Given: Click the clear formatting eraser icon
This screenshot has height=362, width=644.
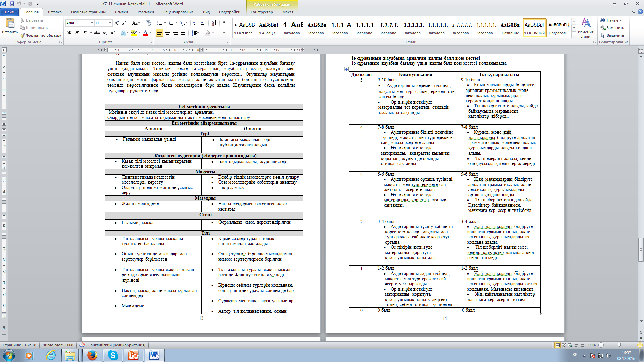Looking at the screenshot, I should [x=149, y=23].
